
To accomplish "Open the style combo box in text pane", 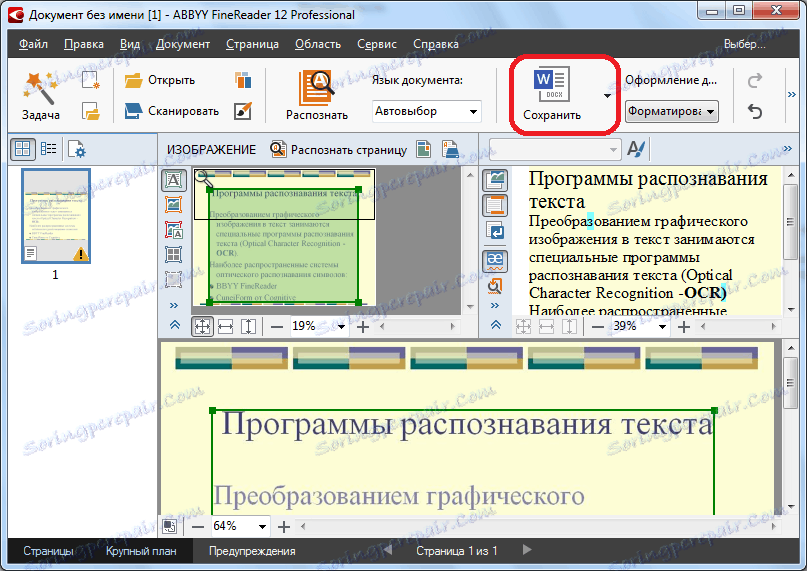I will tap(555, 150).
